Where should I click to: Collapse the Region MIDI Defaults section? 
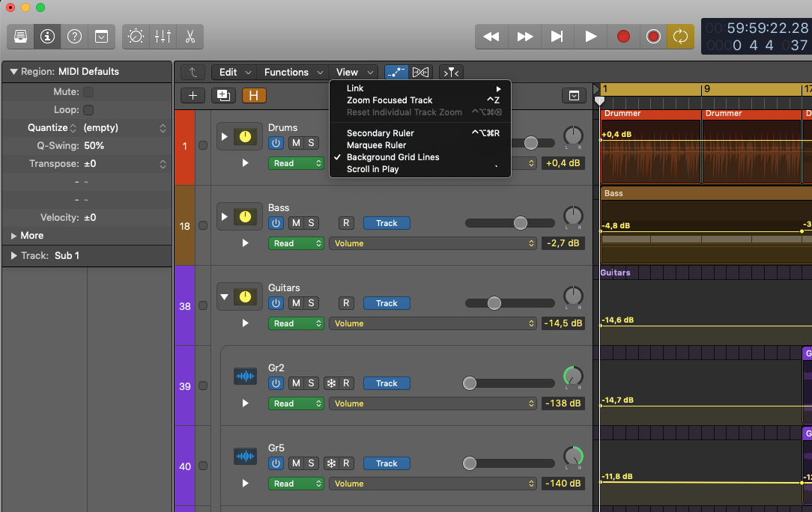coord(14,71)
